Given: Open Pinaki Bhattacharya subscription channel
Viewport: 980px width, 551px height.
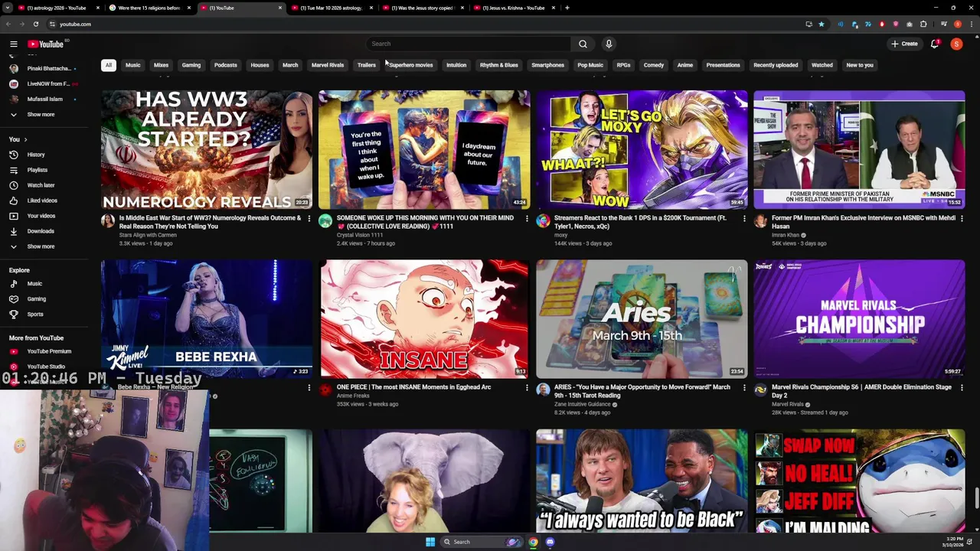Looking at the screenshot, I should click(49, 68).
